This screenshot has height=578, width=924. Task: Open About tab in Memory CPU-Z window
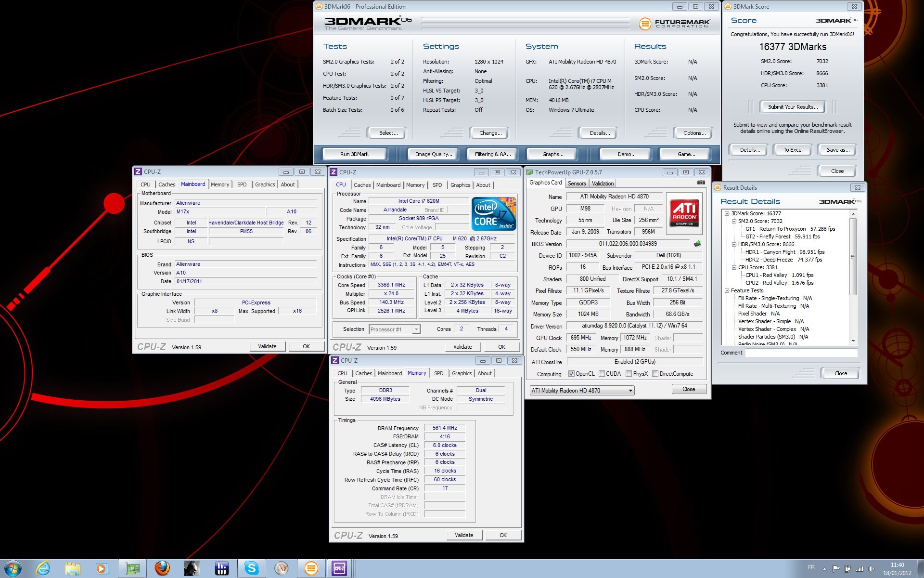pyautogui.click(x=485, y=373)
